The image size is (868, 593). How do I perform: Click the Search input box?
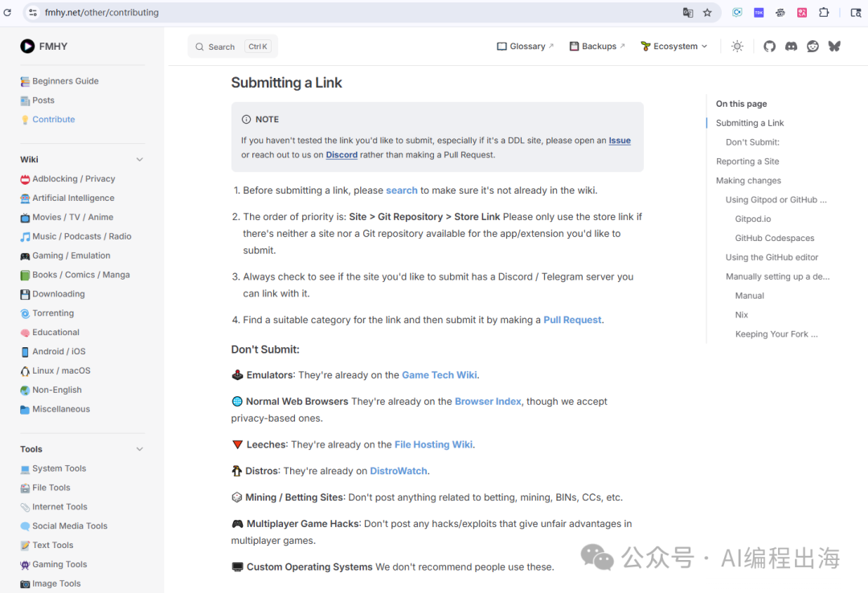click(x=232, y=47)
